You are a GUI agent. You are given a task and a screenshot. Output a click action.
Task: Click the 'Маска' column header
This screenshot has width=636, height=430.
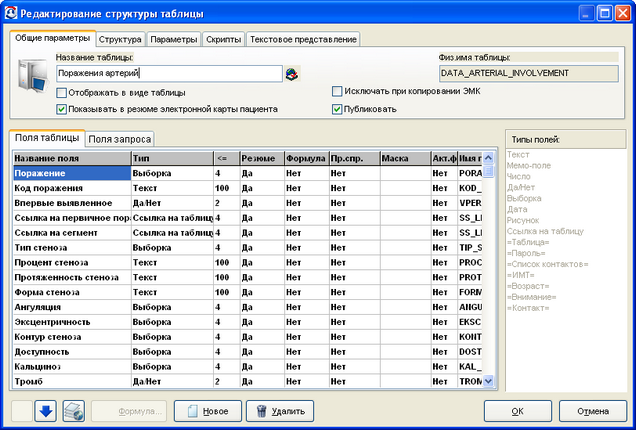pos(406,158)
